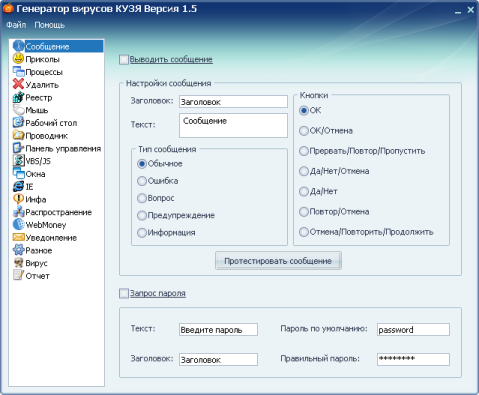Select the Повтор/Отмена buttons option
Viewport: 479px width, 395px height.
pyautogui.click(x=304, y=212)
